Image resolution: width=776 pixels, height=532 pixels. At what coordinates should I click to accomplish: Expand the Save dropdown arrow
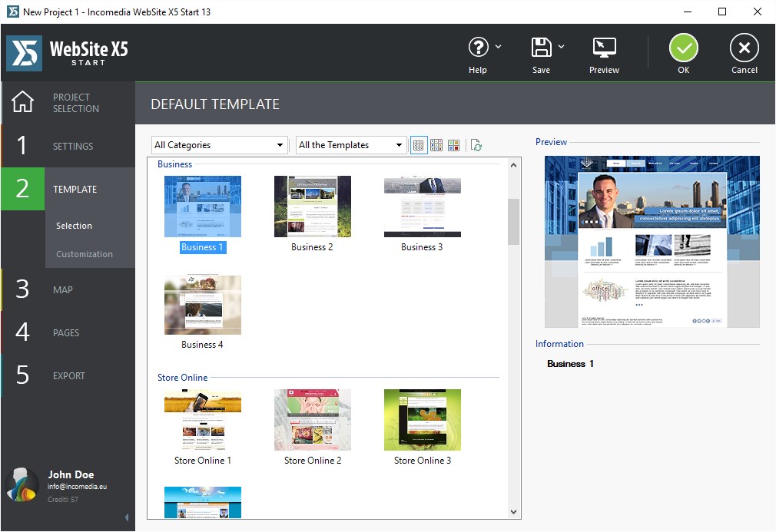point(561,47)
